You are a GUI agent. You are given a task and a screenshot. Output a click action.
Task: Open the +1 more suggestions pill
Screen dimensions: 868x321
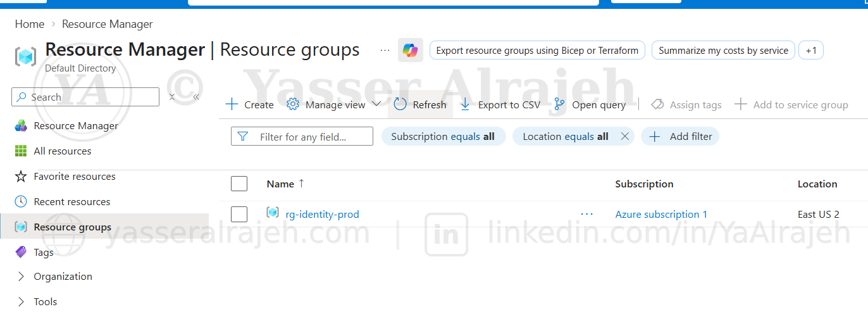pos(811,51)
